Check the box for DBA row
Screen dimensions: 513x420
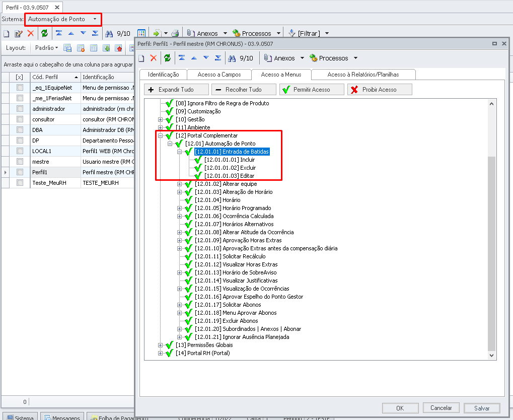(x=20, y=130)
